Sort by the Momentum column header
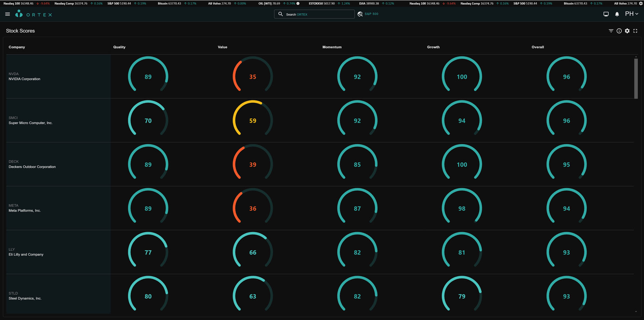The width and height of the screenshot is (644, 320). (x=332, y=47)
